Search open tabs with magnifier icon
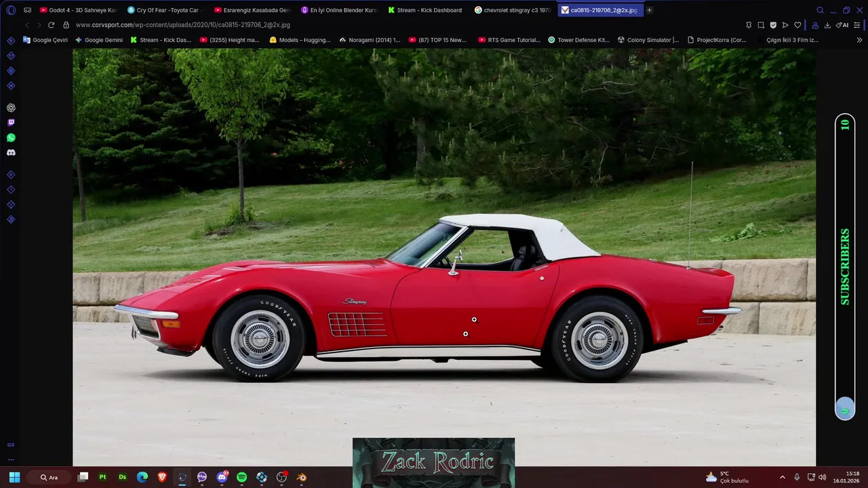868x488 pixels. pyautogui.click(x=820, y=10)
